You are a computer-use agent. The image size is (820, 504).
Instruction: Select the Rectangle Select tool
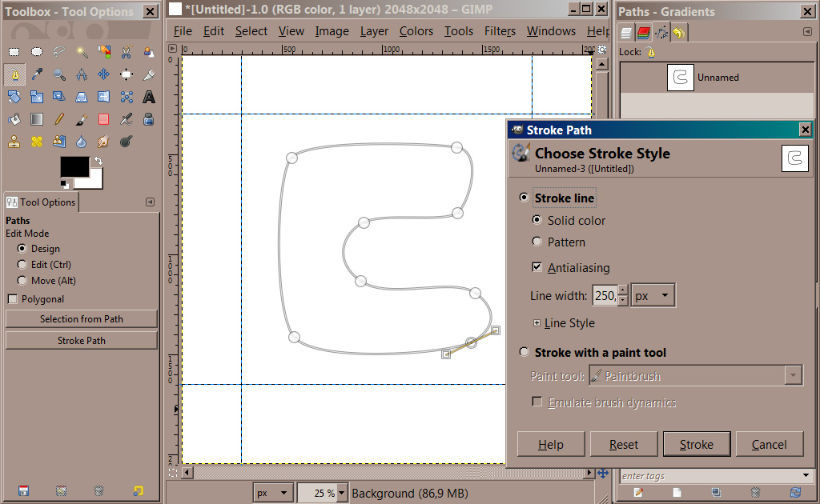coord(14,52)
